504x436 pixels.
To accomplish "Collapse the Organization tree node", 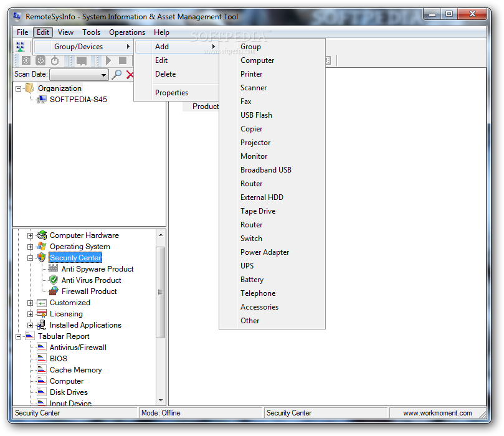I will tap(18, 88).
